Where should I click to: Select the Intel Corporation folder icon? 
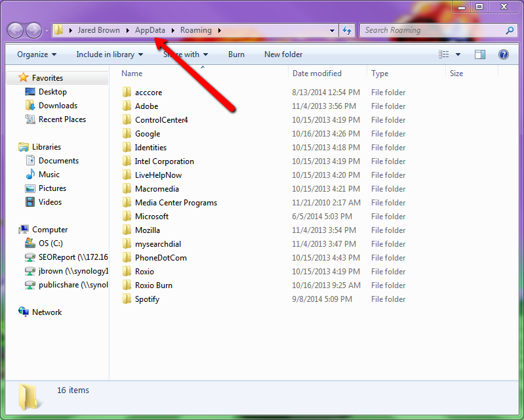[x=127, y=161]
